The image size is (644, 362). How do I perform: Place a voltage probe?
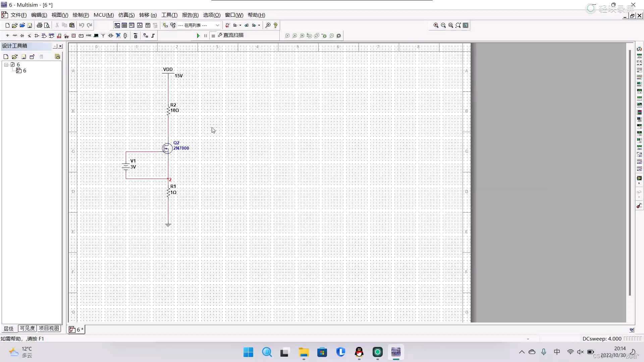click(x=287, y=36)
